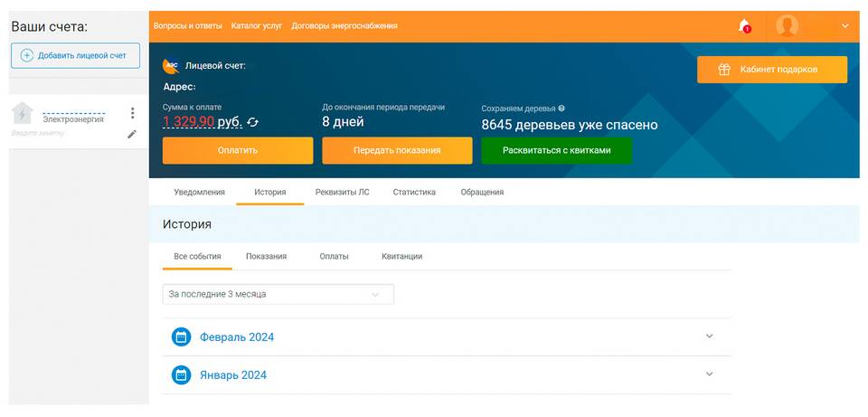
Task: Open Договоры энергоснабжения menu link
Action: coord(344,25)
